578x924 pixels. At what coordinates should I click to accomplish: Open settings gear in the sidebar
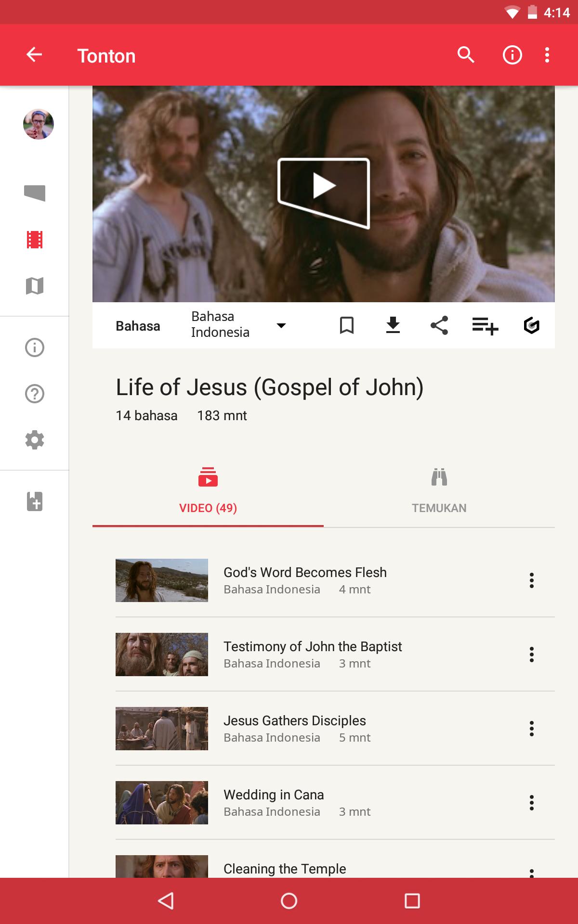click(35, 439)
